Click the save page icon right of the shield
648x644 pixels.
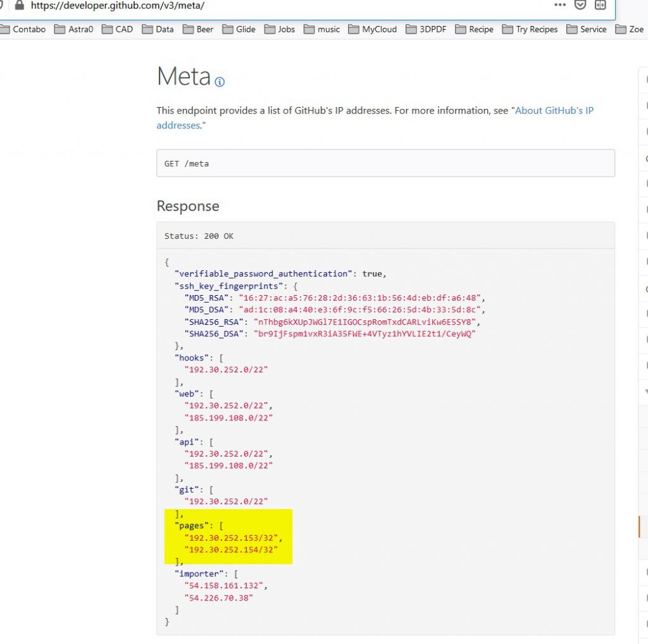600,5
